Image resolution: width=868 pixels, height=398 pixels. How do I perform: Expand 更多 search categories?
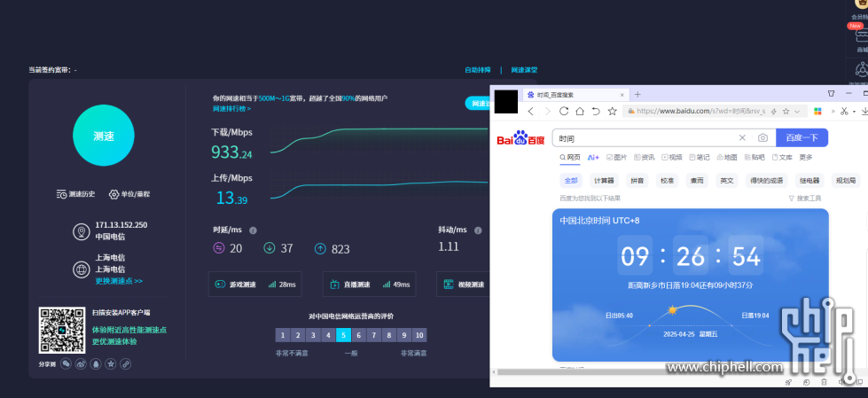pyautogui.click(x=805, y=157)
